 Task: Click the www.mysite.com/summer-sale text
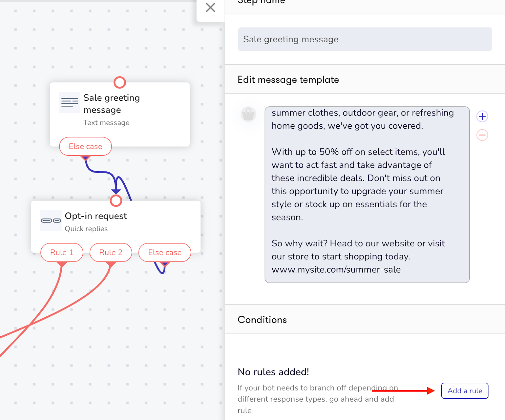[x=336, y=269]
